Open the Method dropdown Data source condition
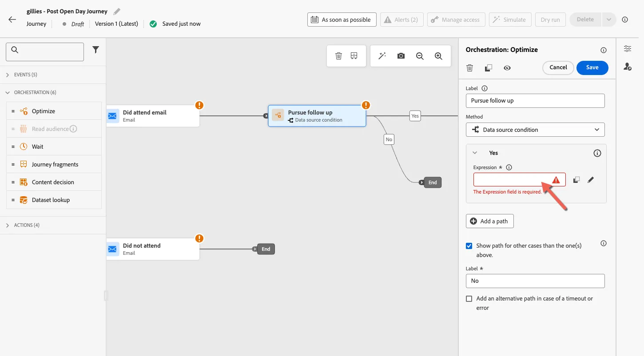644x356 pixels. click(535, 130)
